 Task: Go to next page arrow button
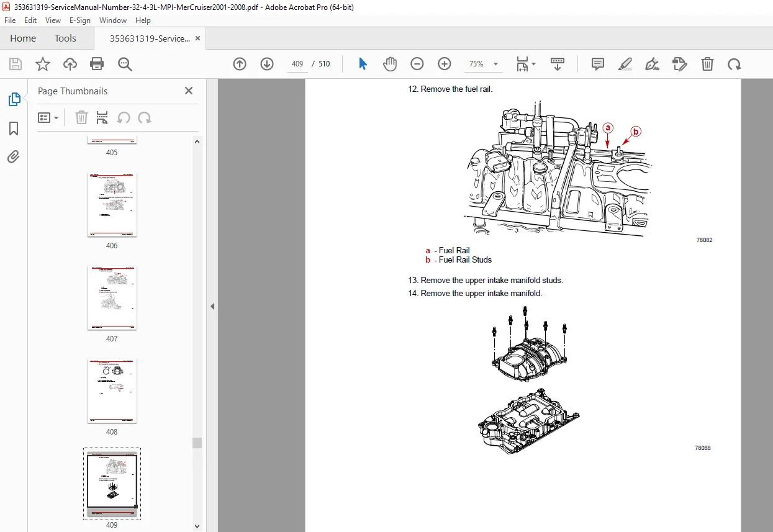[267, 64]
